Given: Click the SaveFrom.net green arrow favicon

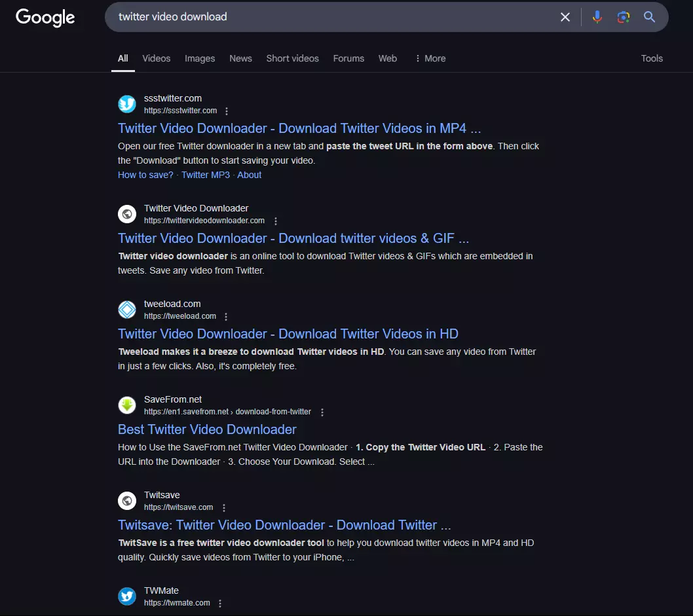Looking at the screenshot, I should (x=127, y=405).
